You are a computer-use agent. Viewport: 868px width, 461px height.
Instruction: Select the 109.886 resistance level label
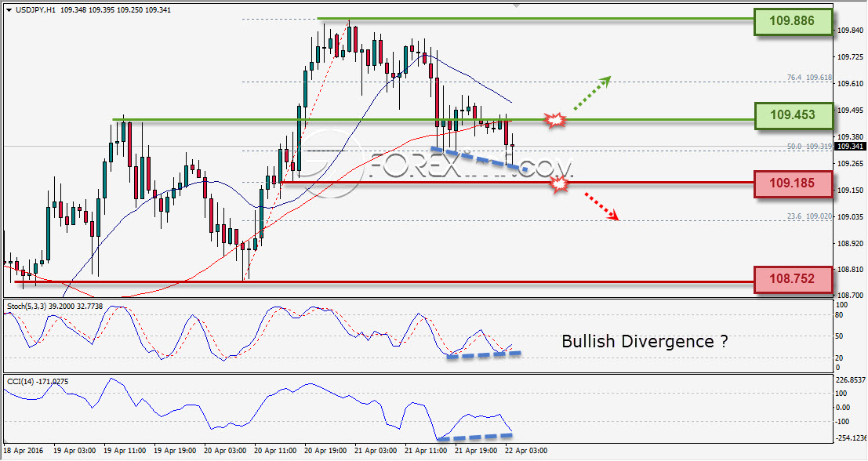[793, 21]
